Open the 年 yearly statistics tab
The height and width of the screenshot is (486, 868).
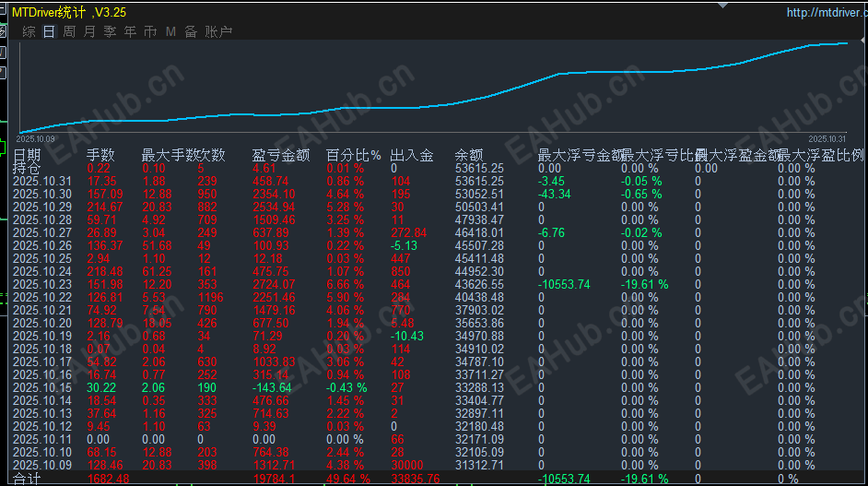pos(130,32)
